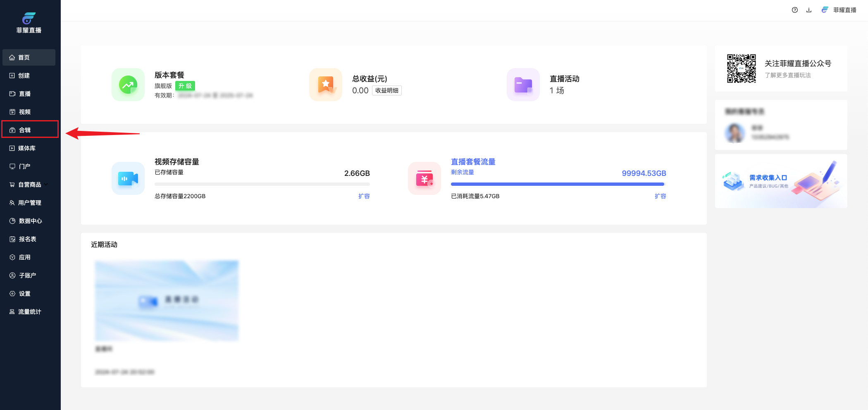Click the 菲耀直播 logo in sidebar

click(x=29, y=23)
